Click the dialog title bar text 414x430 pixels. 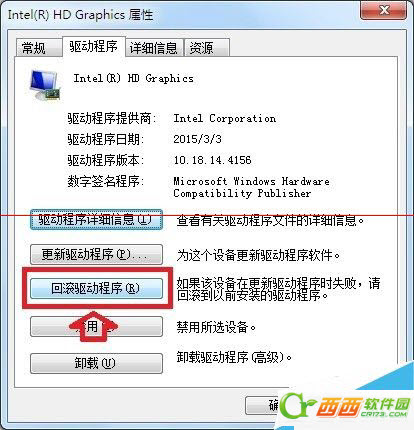pos(80,15)
